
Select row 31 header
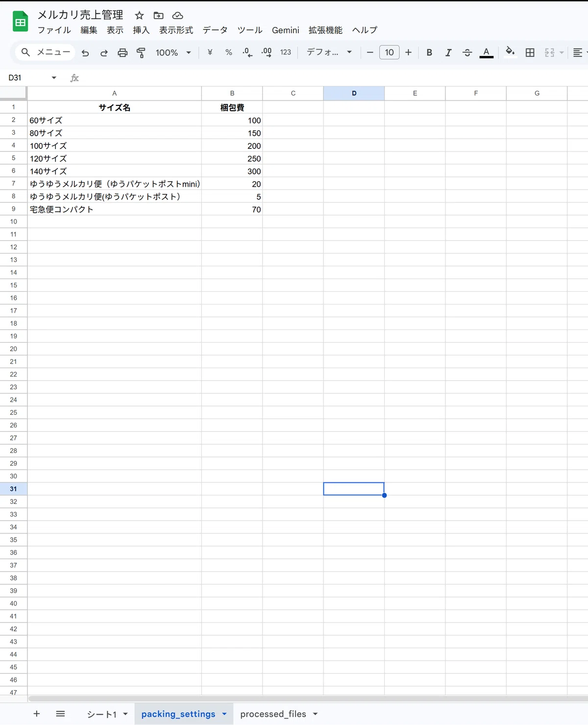pyautogui.click(x=13, y=489)
